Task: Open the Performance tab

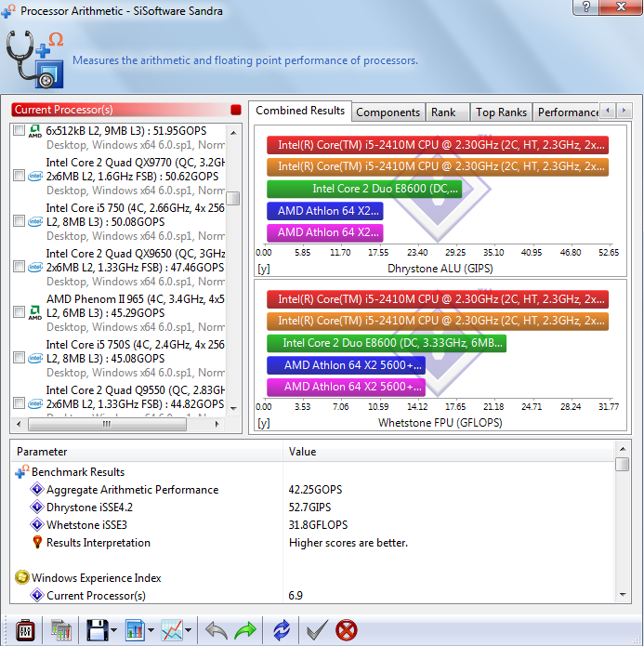Action: (567, 112)
